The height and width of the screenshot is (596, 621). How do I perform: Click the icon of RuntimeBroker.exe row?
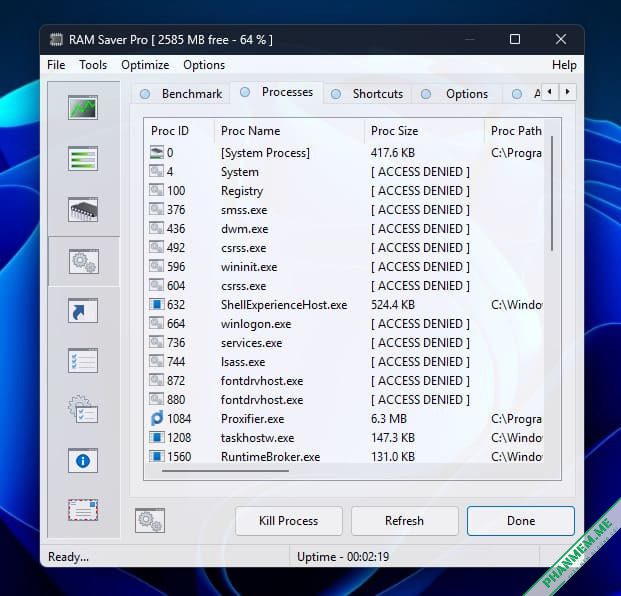[156, 457]
